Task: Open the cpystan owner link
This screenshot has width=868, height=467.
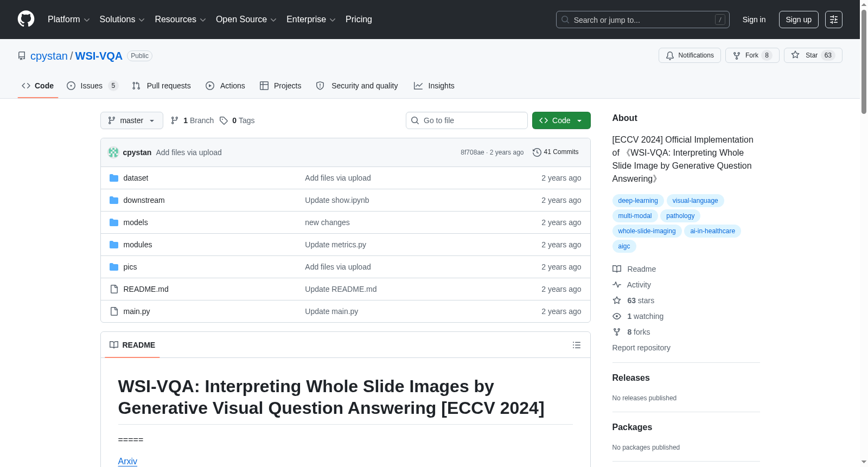Action: click(x=49, y=56)
